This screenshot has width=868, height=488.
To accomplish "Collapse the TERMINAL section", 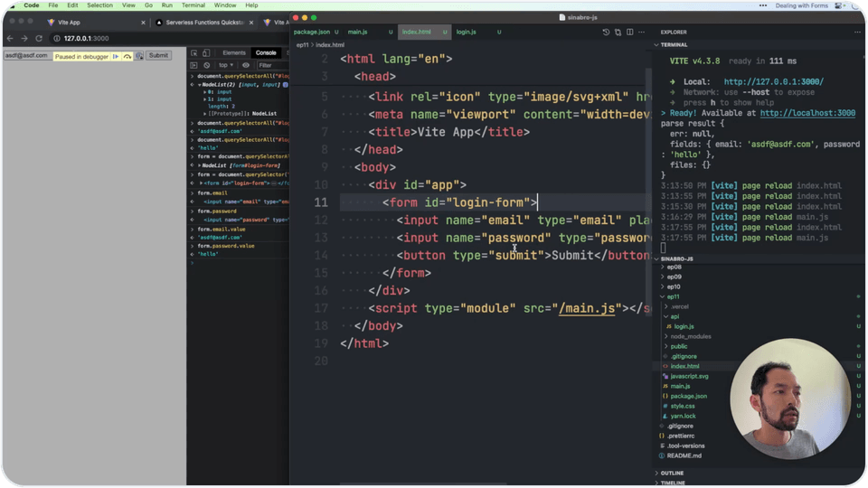I will click(x=674, y=45).
